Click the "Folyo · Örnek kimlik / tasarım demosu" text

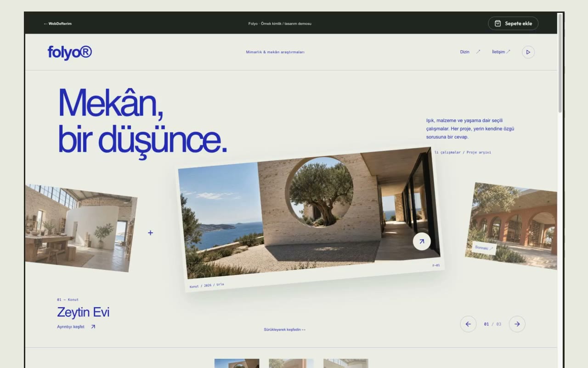tap(280, 23)
